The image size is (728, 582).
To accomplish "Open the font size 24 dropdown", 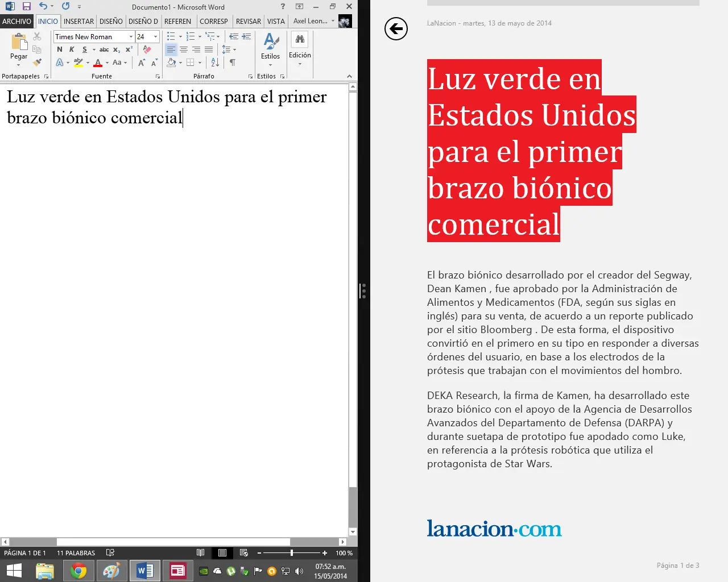I will (155, 36).
